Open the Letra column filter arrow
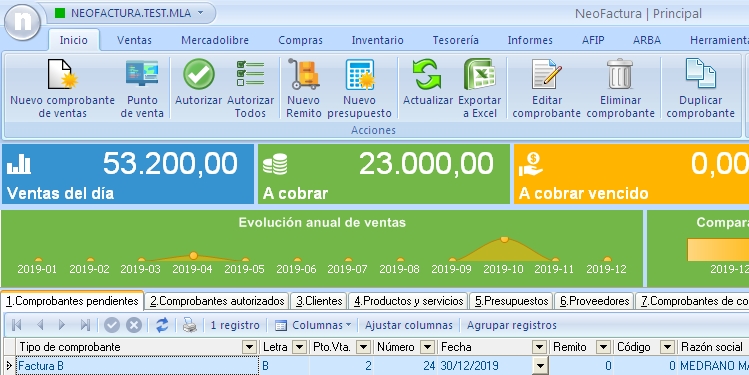 [x=299, y=347]
